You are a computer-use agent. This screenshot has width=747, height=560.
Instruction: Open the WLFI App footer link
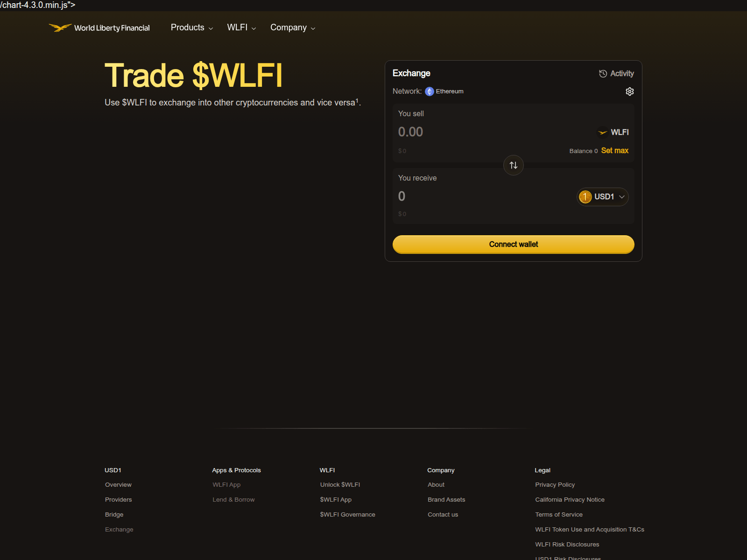[226, 485]
